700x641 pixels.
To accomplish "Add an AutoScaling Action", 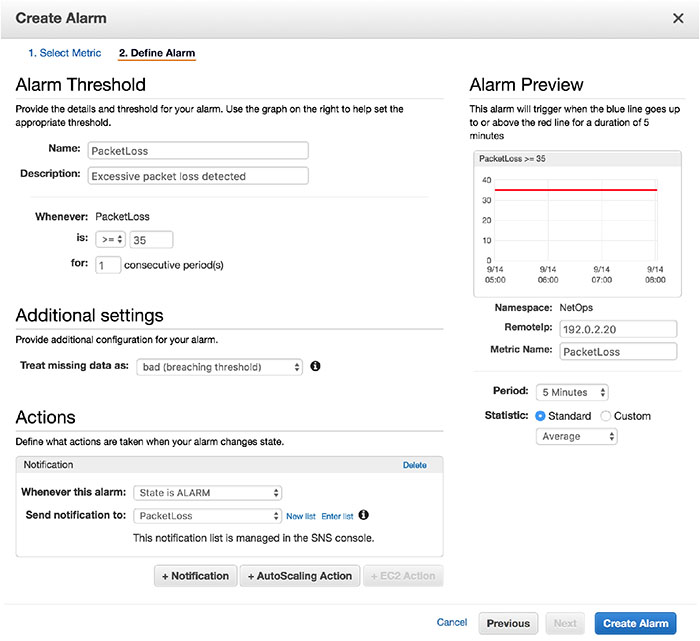I will click(x=298, y=576).
